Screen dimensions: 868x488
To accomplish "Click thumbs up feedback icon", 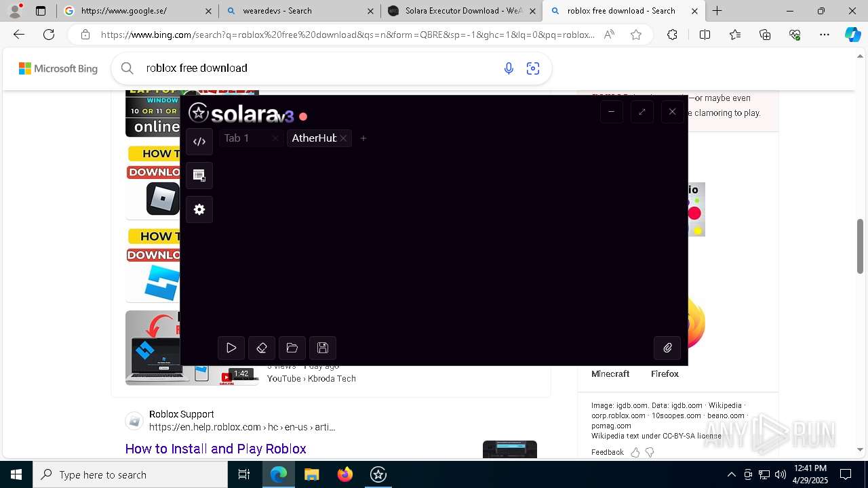I will pyautogui.click(x=635, y=452).
